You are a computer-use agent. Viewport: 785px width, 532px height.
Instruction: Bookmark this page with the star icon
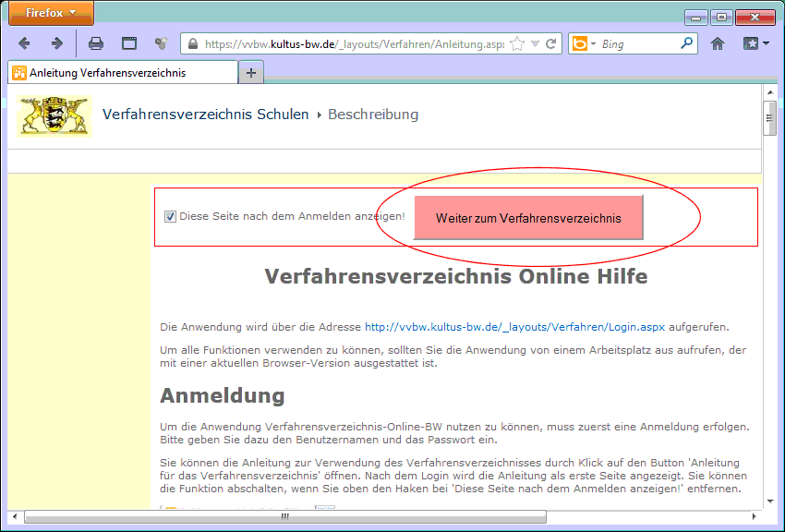[517, 43]
